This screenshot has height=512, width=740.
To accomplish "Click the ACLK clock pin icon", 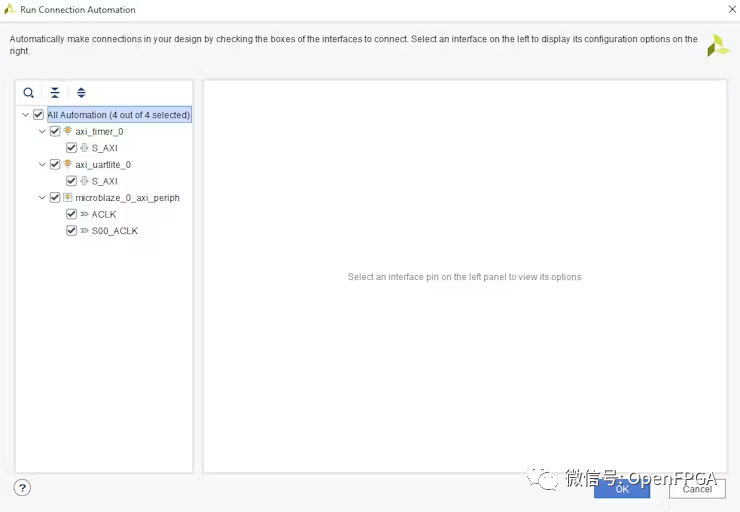I will (x=84, y=214).
